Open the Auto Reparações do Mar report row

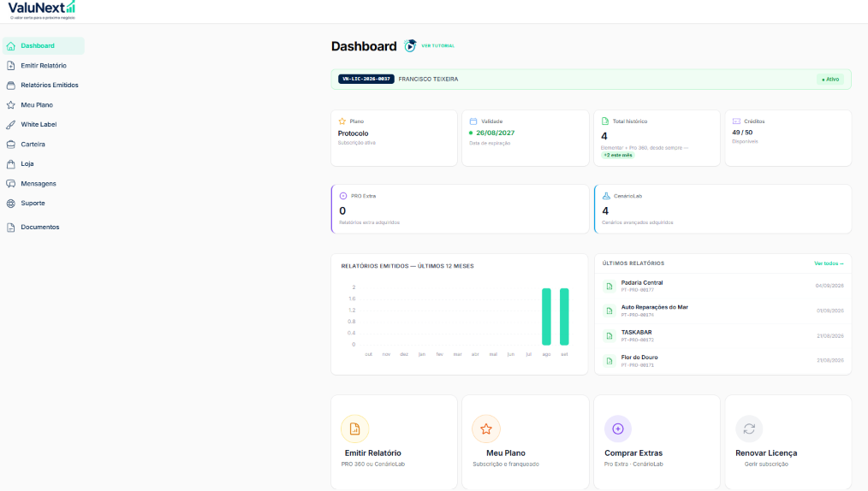pyautogui.click(x=723, y=311)
